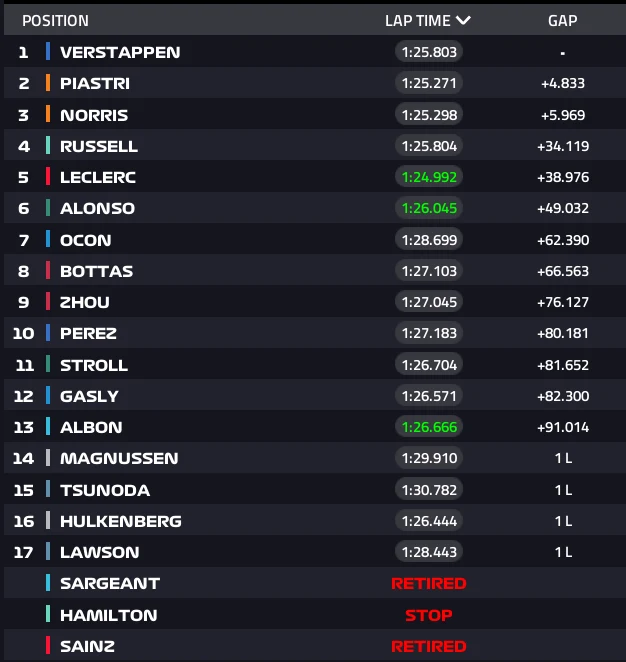The width and height of the screenshot is (626, 662).
Task: Click Tsunoda's 1:30.782 lap time pill
Action: click(429, 490)
